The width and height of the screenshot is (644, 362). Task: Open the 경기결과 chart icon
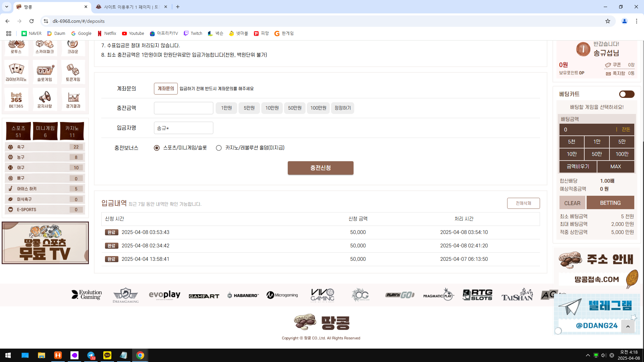(x=73, y=100)
